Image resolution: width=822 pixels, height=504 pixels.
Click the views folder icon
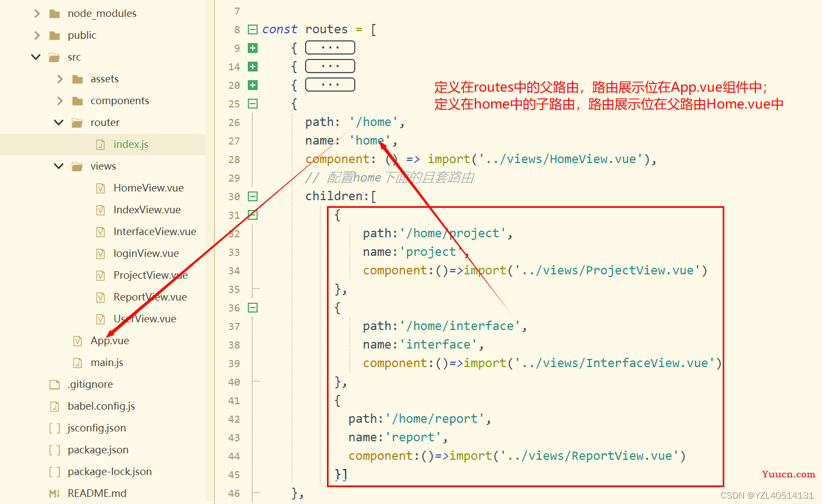(x=78, y=166)
